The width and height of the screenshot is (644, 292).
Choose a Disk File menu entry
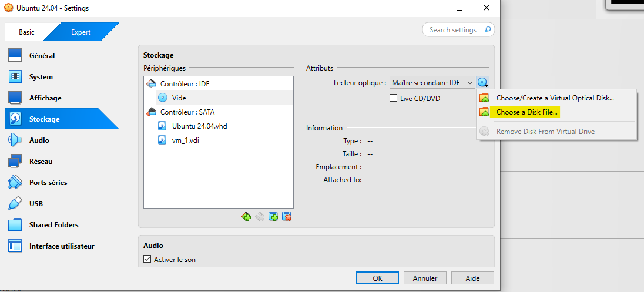[x=527, y=112]
